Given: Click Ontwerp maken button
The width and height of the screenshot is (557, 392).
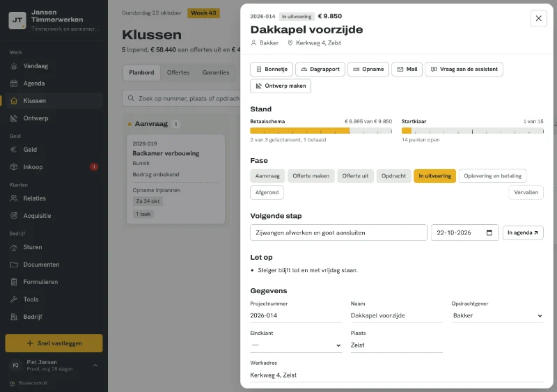Looking at the screenshot, I should click(x=281, y=86).
